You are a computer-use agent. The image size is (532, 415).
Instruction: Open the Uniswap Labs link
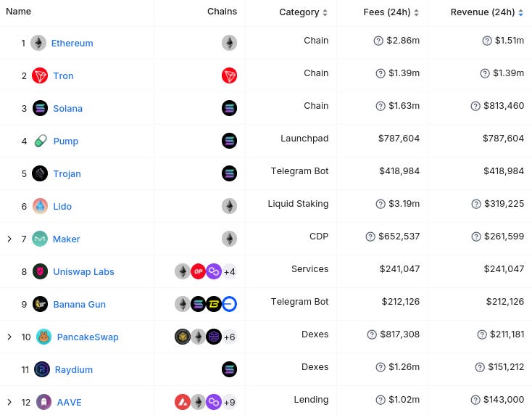click(83, 271)
